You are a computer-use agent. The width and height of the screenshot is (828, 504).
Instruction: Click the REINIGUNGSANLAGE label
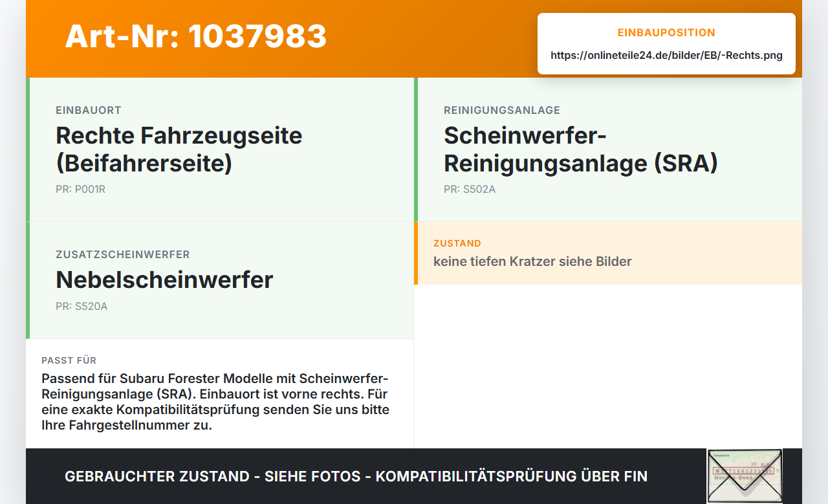click(x=502, y=111)
